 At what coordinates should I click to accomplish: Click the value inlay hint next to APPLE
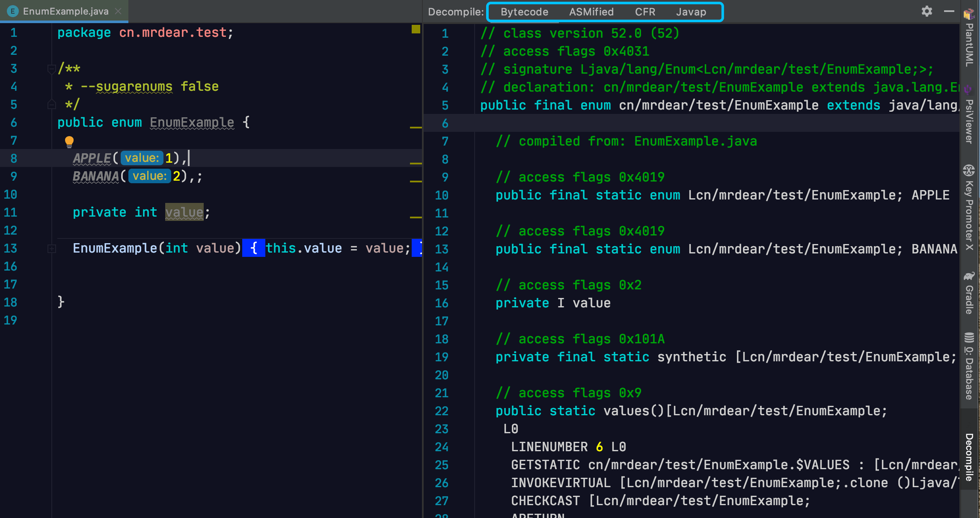[141, 158]
